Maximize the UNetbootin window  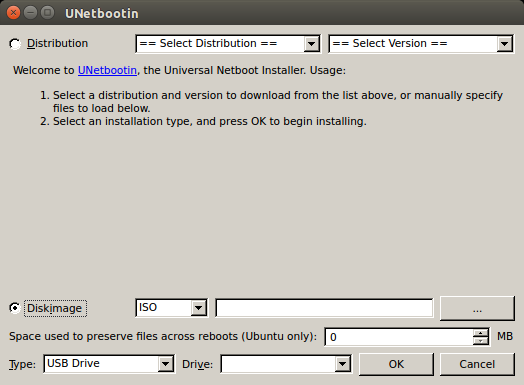tap(47, 13)
